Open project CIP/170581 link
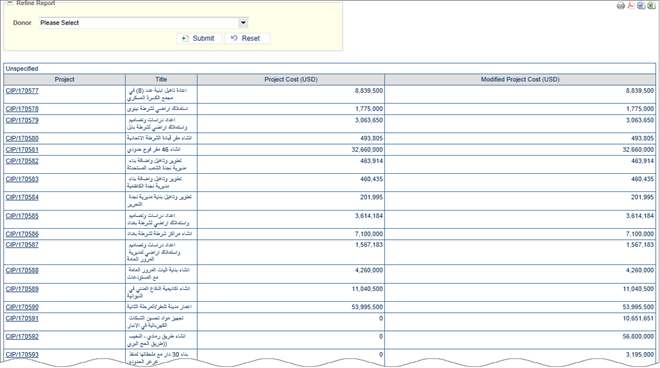Image resolution: width=660 pixels, height=368 pixels. 22,149
